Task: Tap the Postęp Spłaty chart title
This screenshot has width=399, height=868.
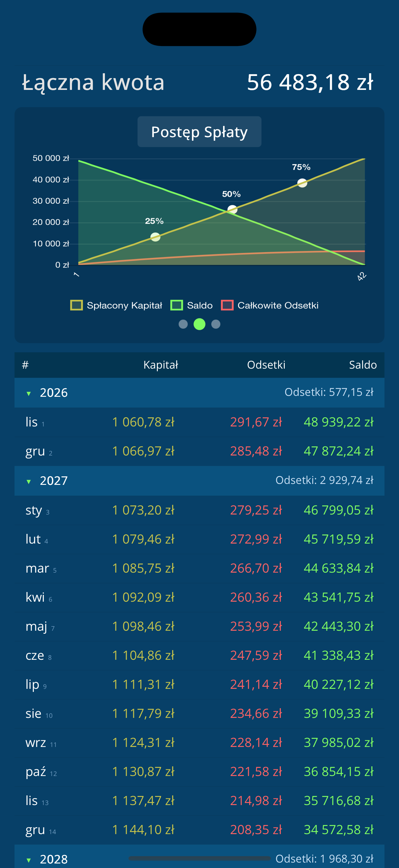Action: 199,132
